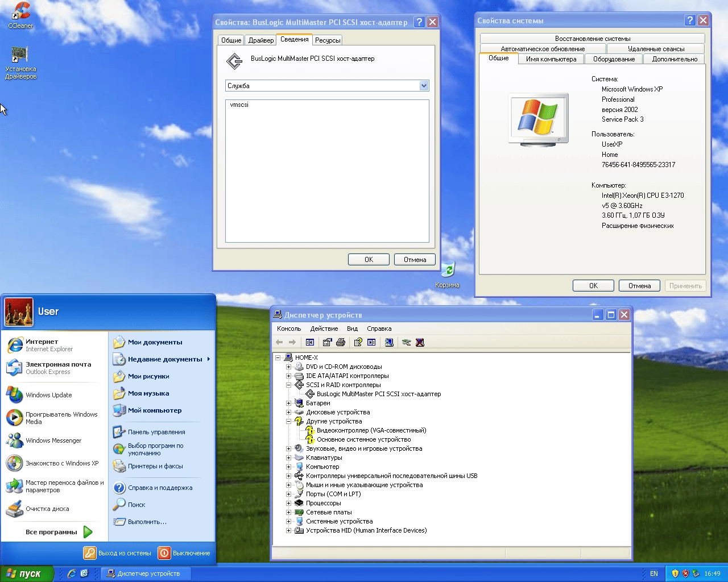Select the Установка Драйверов desktop icon
728x582 pixels.
pos(20,63)
